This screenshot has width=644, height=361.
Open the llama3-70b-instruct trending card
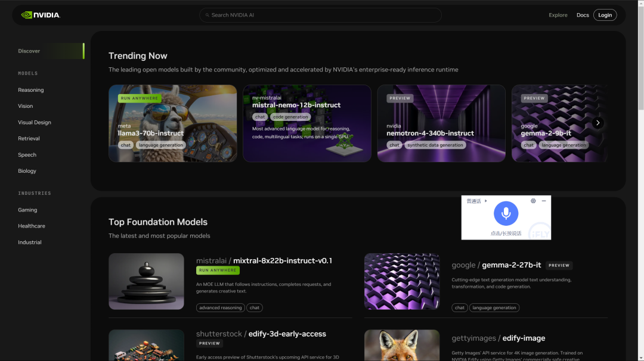coord(172,123)
